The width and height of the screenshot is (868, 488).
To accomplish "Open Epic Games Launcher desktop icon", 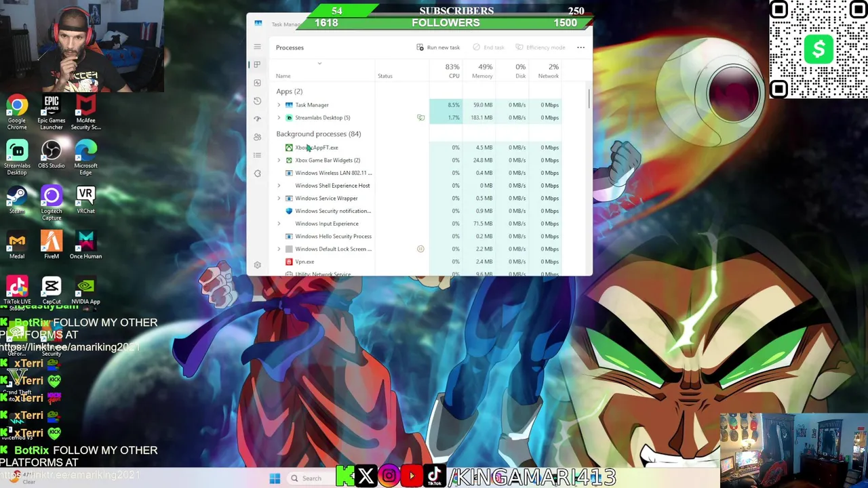I will 52,113.
